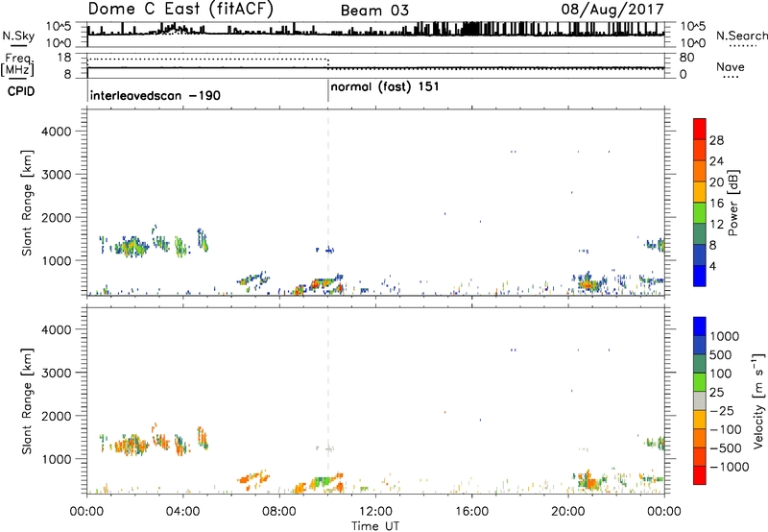768x532 pixels.
Task: Click the 'N.Sky' legend label
Action: coord(18,36)
